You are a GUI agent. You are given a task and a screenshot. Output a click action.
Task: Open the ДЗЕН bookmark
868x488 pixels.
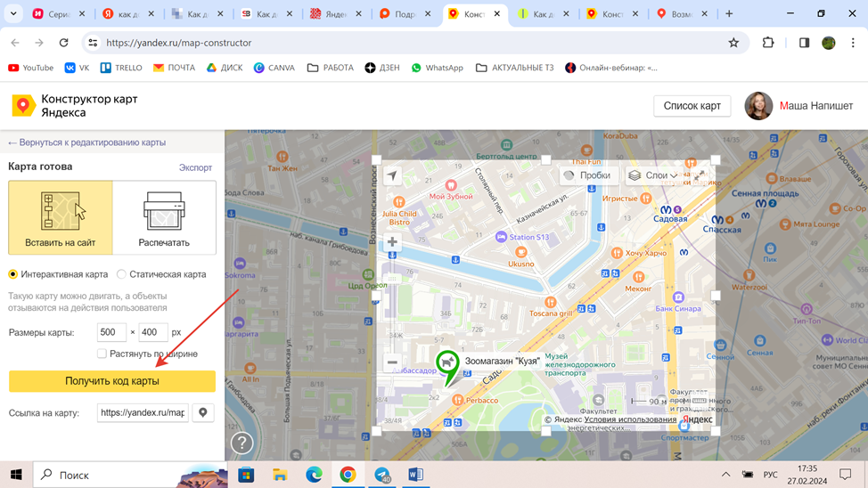382,68
